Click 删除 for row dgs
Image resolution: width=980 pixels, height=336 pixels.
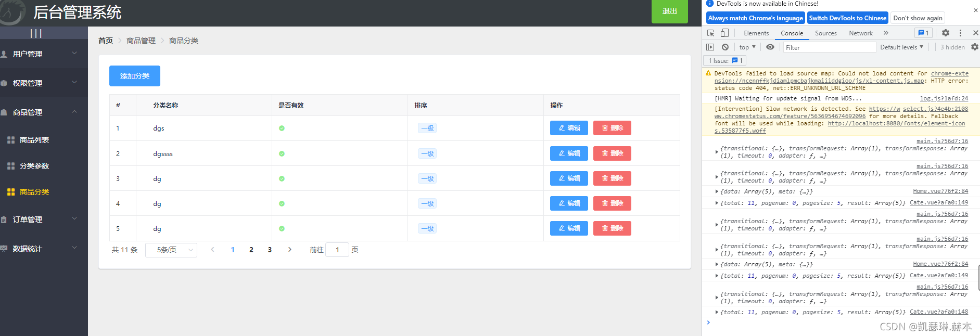click(x=612, y=128)
